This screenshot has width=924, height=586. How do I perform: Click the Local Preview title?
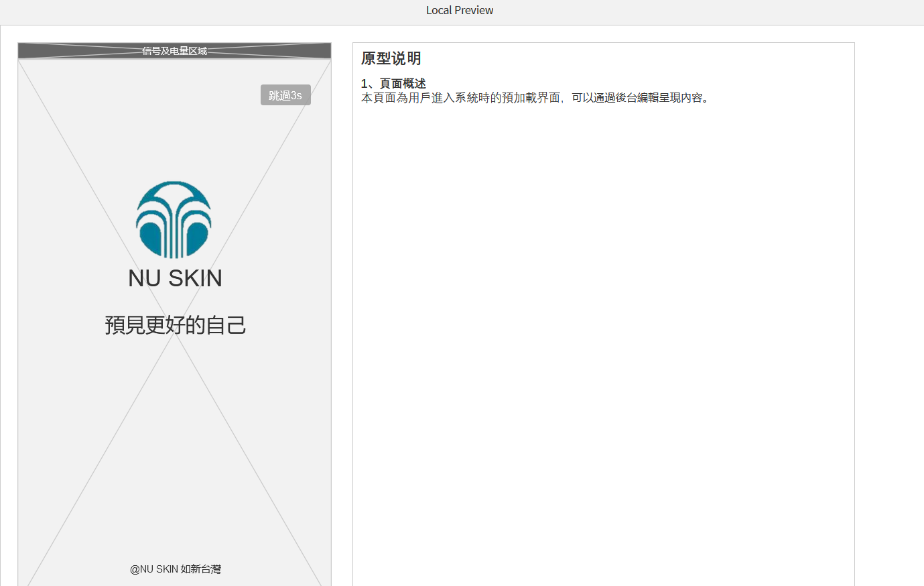point(460,10)
